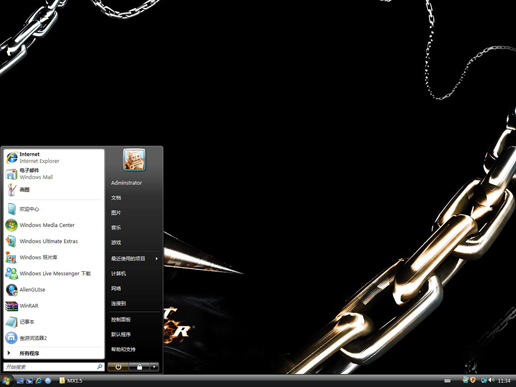Launch WinRAR from the Start menu
Image resolution: width=516 pixels, height=387 pixels.
point(54,306)
